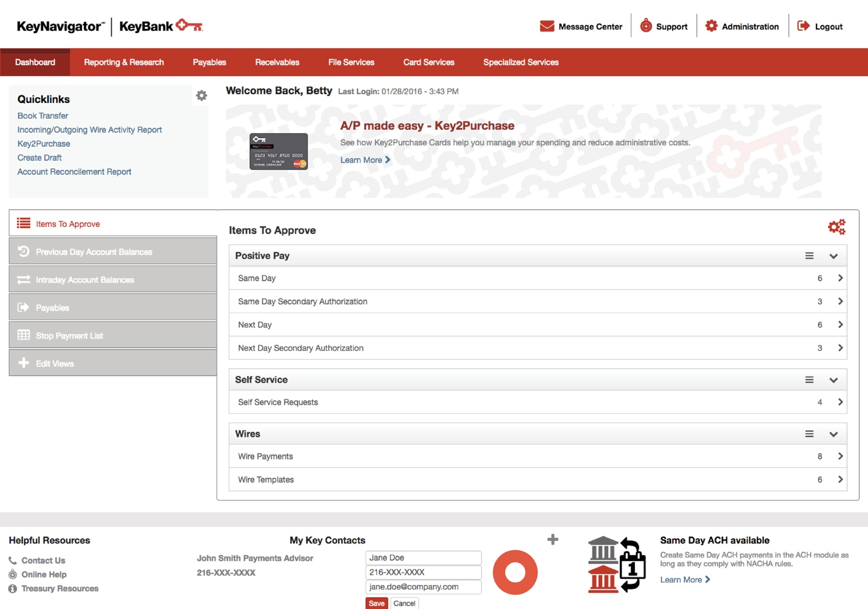Click the Contact Us link text

coord(43,560)
